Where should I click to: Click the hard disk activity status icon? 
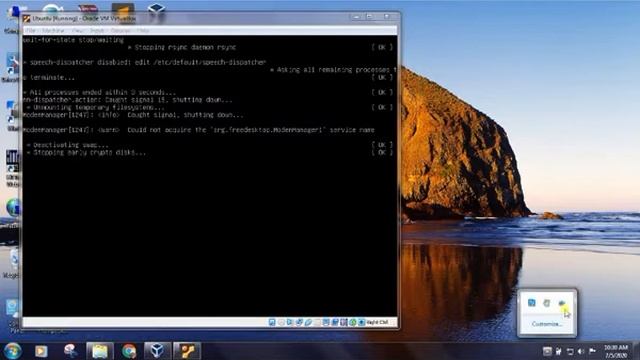[272, 322]
